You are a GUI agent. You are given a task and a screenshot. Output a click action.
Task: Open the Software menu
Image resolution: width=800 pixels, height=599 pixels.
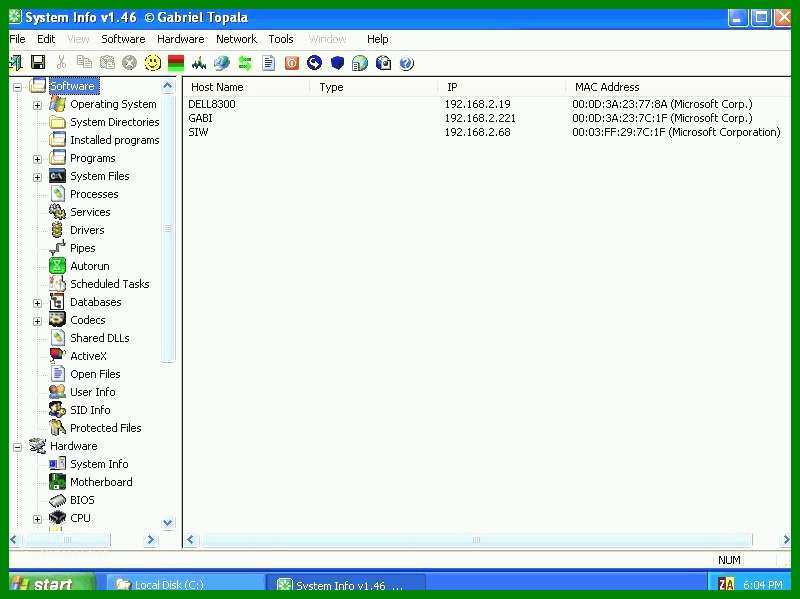click(123, 39)
